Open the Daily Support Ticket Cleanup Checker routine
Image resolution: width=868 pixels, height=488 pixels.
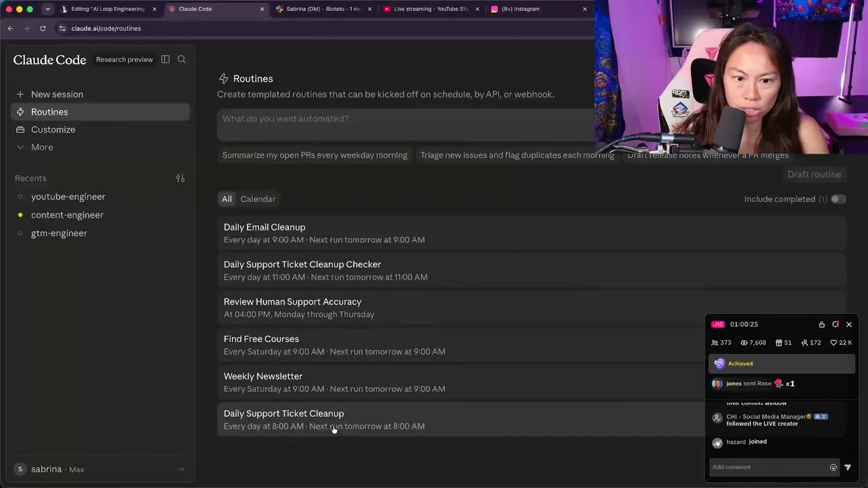pos(532,270)
